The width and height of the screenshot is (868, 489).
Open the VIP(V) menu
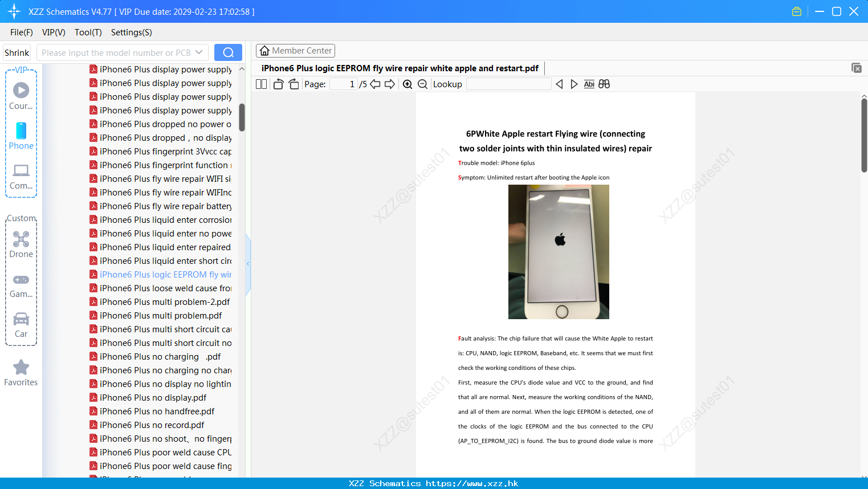point(54,32)
